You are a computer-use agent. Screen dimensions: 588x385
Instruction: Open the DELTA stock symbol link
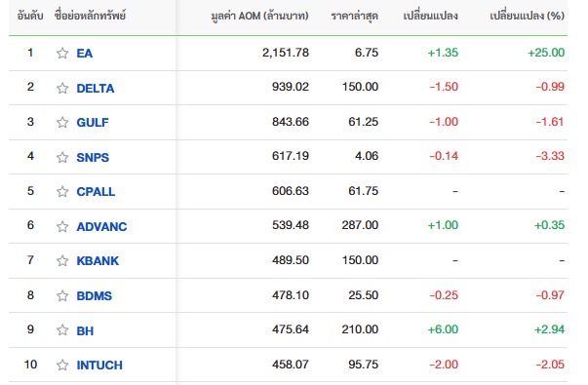coord(96,89)
